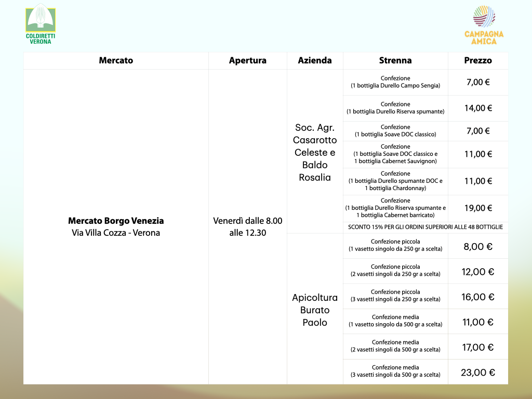Image resolution: width=532 pixels, height=399 pixels.
Task: Click the three 500 gr jars medium package
Action: [x=395, y=371]
